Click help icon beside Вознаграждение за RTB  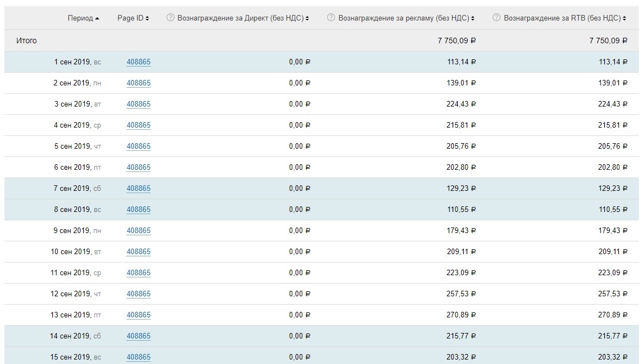pos(497,18)
